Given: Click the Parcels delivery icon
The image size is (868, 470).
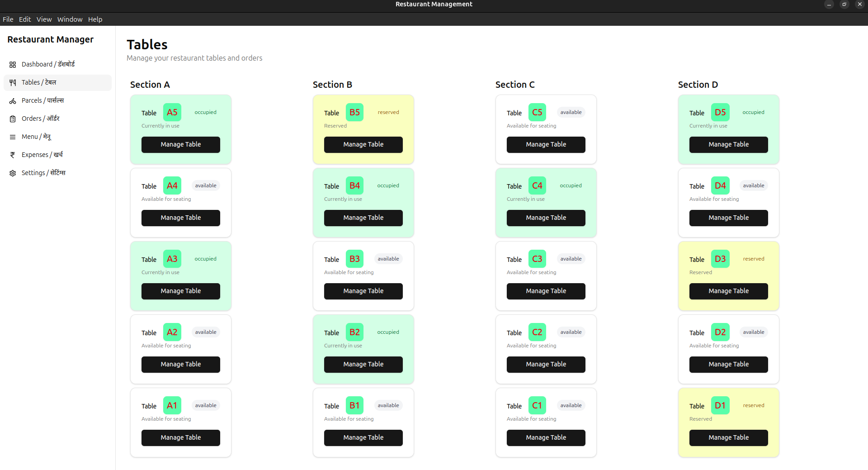Looking at the screenshot, I should pos(12,100).
